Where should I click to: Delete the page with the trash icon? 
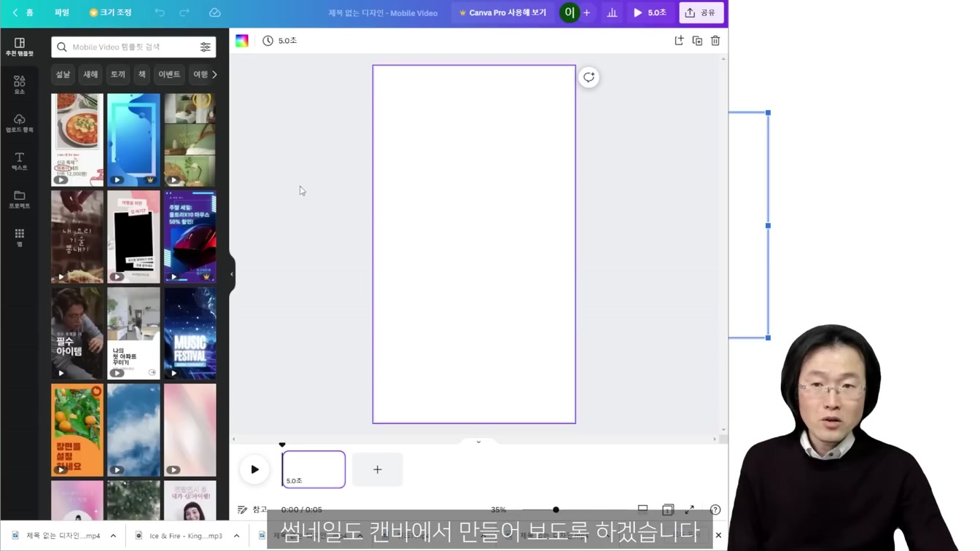pyautogui.click(x=715, y=41)
